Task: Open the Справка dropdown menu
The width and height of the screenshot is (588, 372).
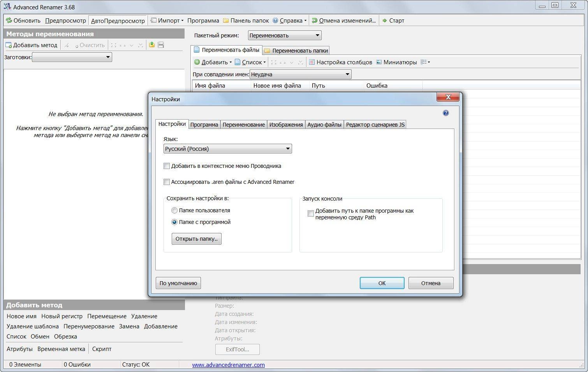Action: [x=290, y=20]
